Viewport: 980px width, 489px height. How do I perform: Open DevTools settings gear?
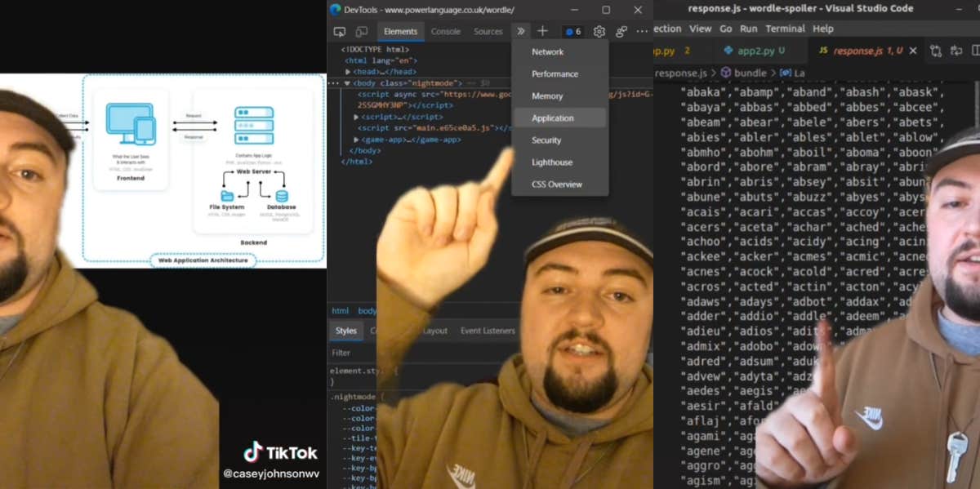[599, 32]
